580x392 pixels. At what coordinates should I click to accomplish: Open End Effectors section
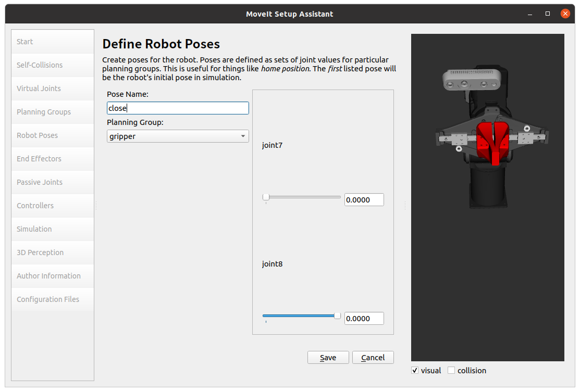[x=53, y=159]
